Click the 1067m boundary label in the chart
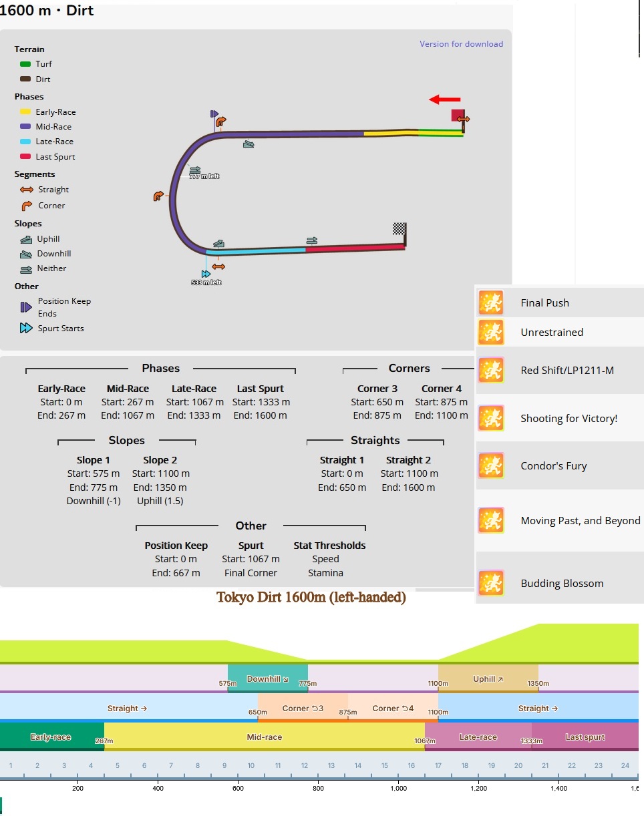644x816 pixels. pos(424,741)
